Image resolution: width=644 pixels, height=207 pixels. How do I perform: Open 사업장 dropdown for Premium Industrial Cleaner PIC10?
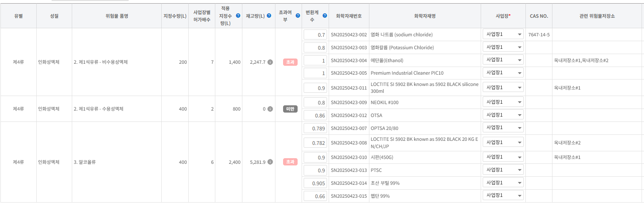[x=503, y=73]
